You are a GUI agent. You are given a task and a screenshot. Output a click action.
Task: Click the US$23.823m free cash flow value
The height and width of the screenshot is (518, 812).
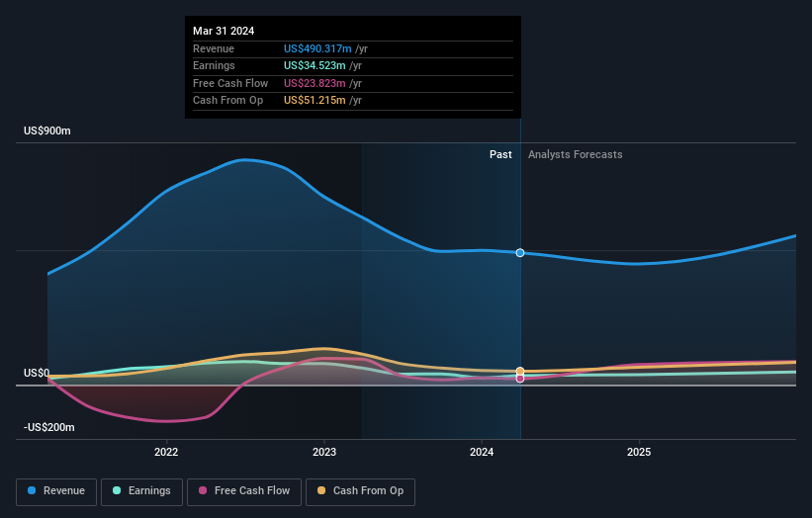tap(315, 83)
